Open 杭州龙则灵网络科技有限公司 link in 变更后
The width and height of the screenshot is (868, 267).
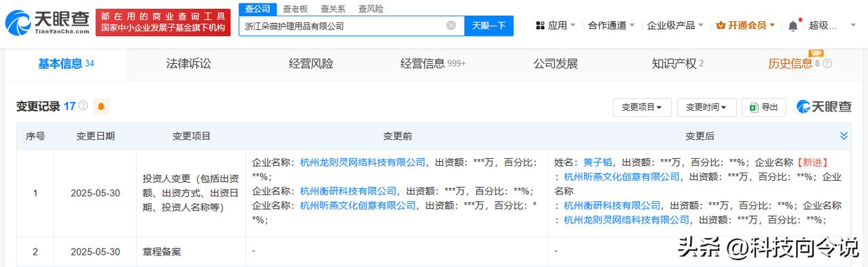(x=626, y=220)
